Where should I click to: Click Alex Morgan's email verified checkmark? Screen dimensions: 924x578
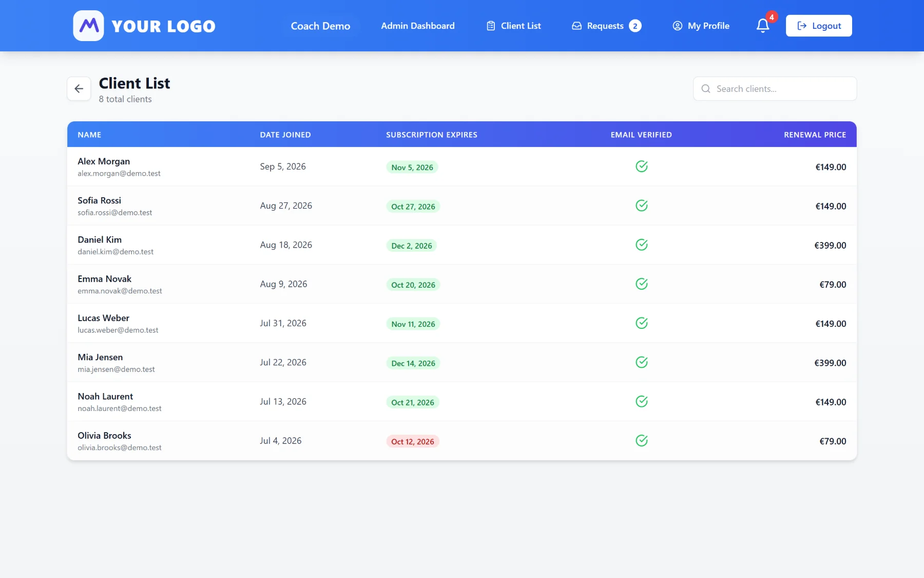(x=642, y=166)
